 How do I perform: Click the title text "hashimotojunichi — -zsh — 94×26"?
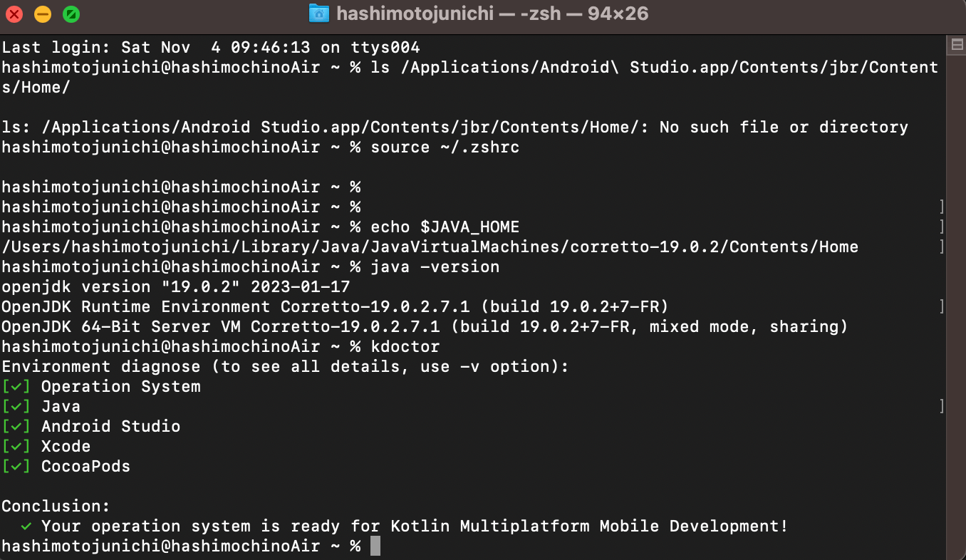[x=492, y=14]
